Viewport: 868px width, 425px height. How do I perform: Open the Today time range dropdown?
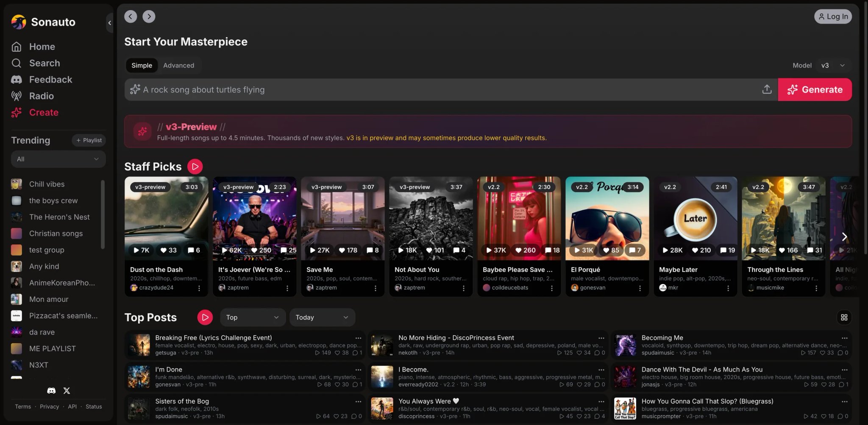pyautogui.click(x=322, y=317)
